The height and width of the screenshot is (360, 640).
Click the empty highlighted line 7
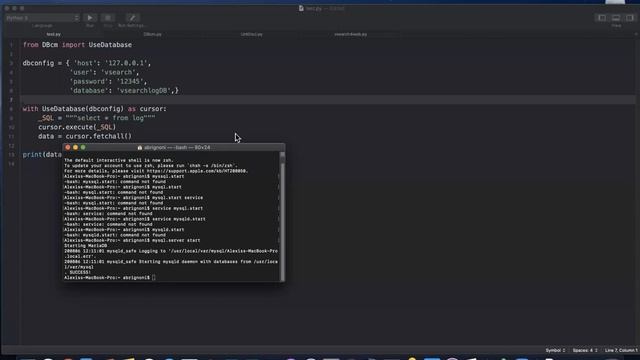(x=327, y=100)
